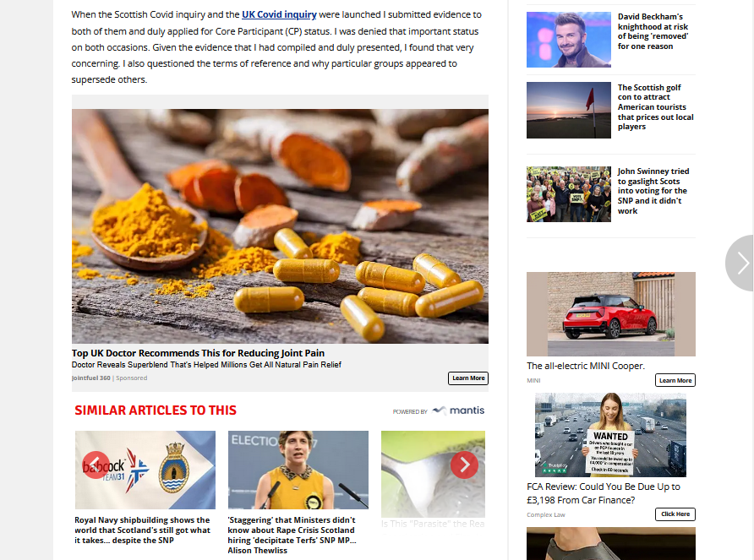Open Top UK Doctor Recommends headline
Image resolution: width=754 pixels, height=560 pixels.
click(198, 353)
